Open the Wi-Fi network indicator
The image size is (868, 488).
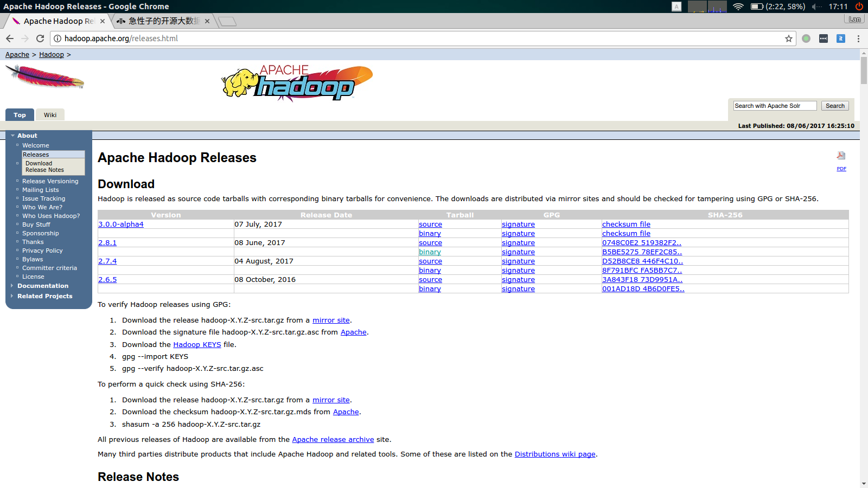pos(738,7)
